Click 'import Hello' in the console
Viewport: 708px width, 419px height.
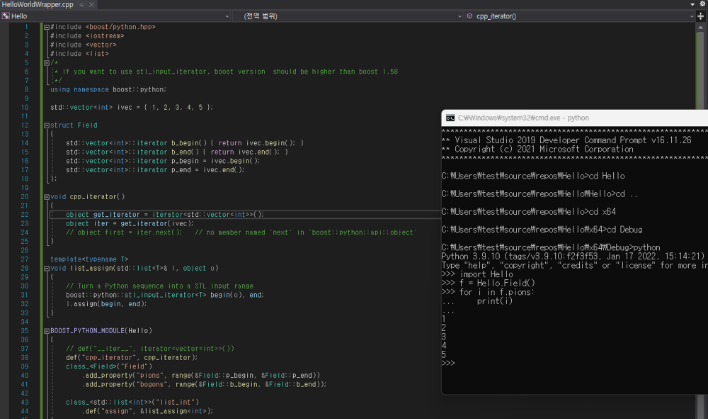tap(486, 275)
